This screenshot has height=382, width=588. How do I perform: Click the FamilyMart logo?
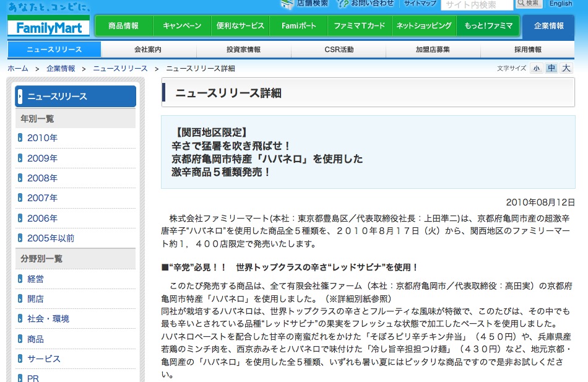point(48,27)
